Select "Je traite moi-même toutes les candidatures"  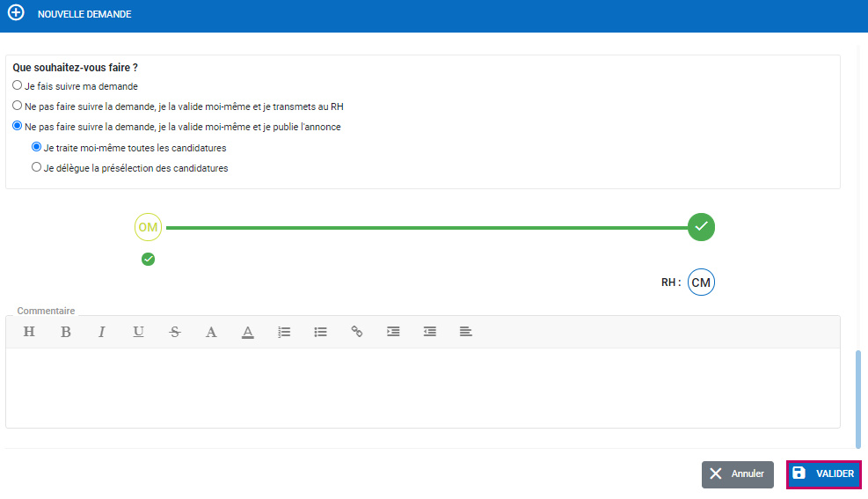pos(37,147)
